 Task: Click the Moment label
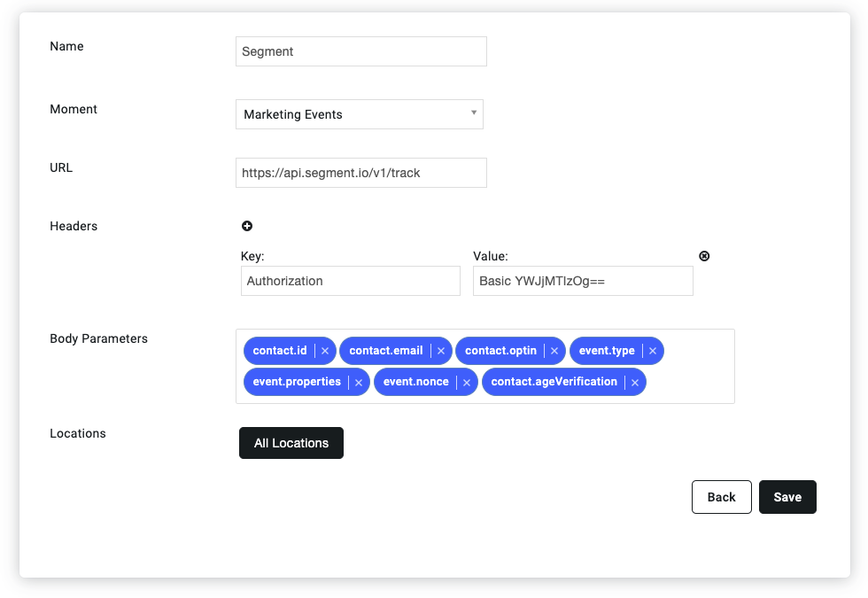pyautogui.click(x=74, y=109)
